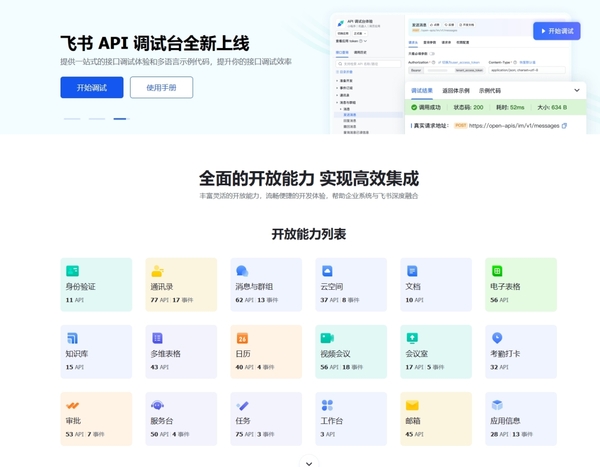Open the 视频会议 camera icon
This screenshot has height=467, width=600.
[327, 338]
